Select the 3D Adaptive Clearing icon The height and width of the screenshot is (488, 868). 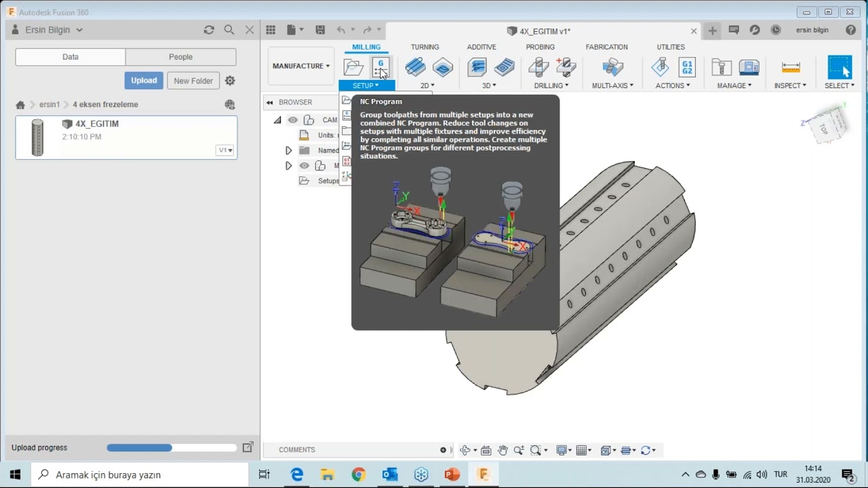point(477,67)
